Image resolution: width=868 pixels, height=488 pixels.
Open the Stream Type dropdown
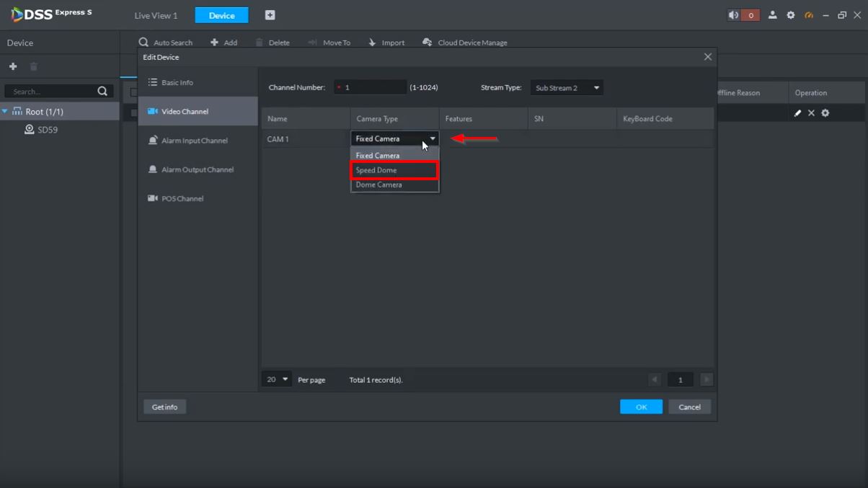coord(567,88)
